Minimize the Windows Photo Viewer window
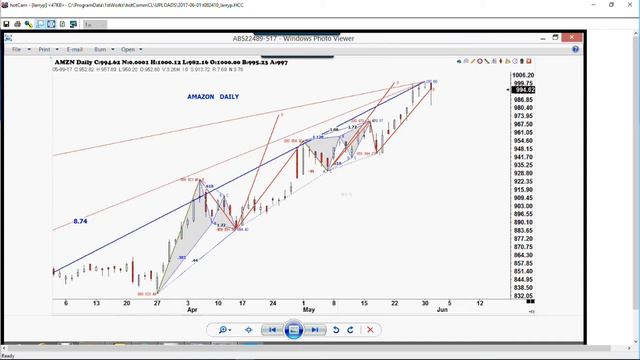 pyautogui.click(x=543, y=38)
